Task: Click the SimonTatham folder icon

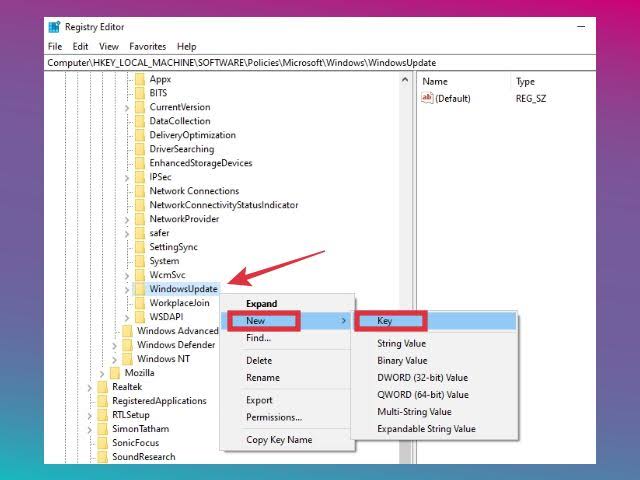Action: tap(102, 429)
